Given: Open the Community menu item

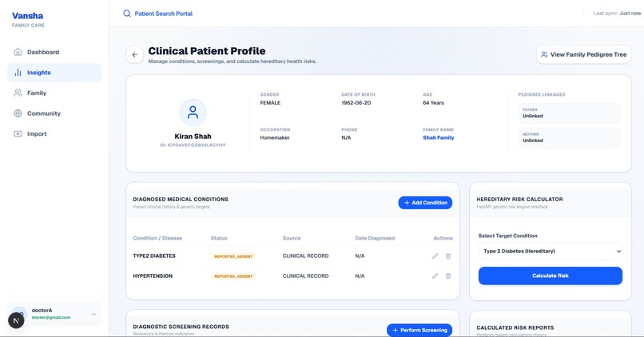Looking at the screenshot, I should [54, 113].
